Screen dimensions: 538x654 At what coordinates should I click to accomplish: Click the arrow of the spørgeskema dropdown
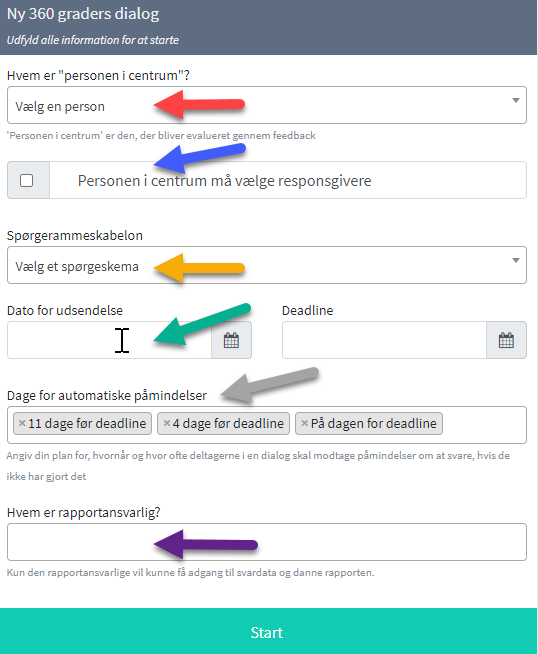coord(516,260)
